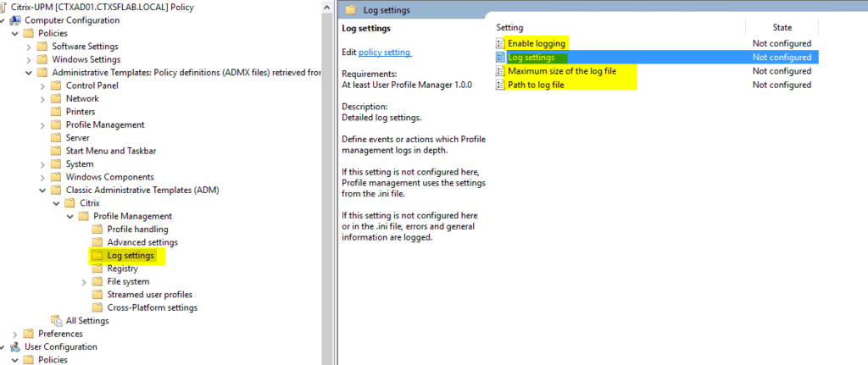Select the Citrix-UPM policy root node
The width and height of the screenshot is (868, 365).
pos(103,7)
